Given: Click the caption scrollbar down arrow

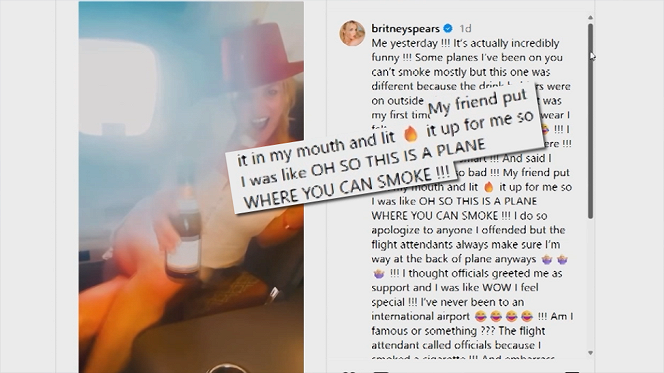Looking at the screenshot, I should 590,353.
